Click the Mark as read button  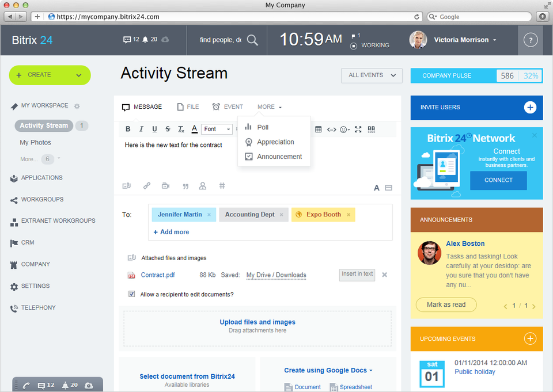(x=446, y=305)
